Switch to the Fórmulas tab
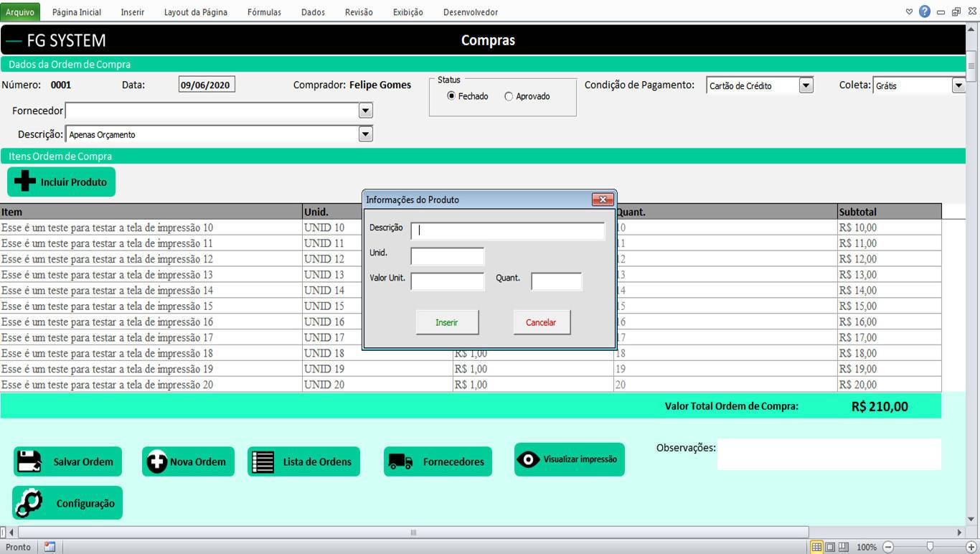 click(264, 12)
